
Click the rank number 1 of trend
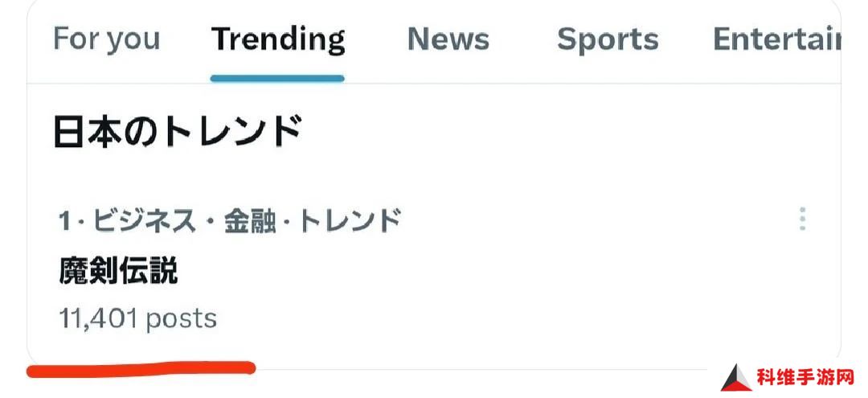pos(65,221)
